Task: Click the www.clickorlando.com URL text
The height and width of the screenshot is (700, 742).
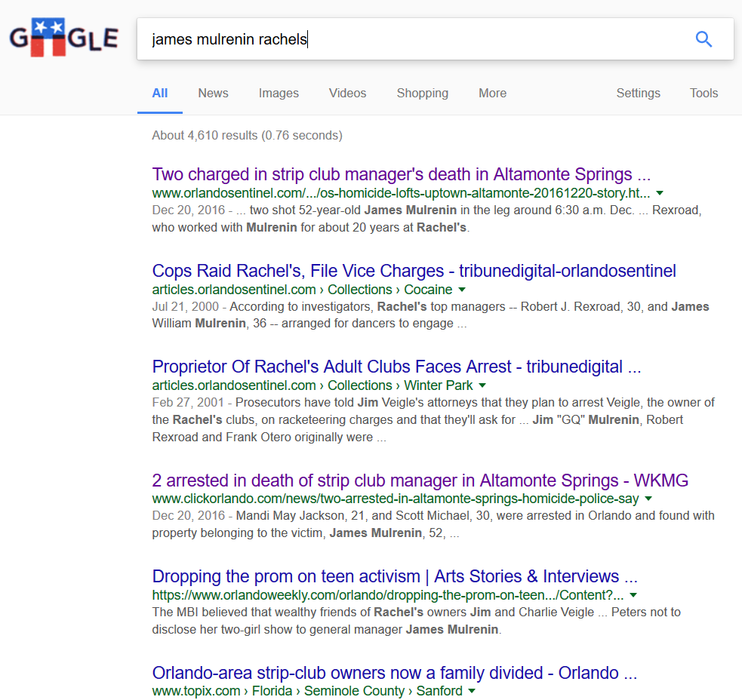Action: [x=395, y=499]
